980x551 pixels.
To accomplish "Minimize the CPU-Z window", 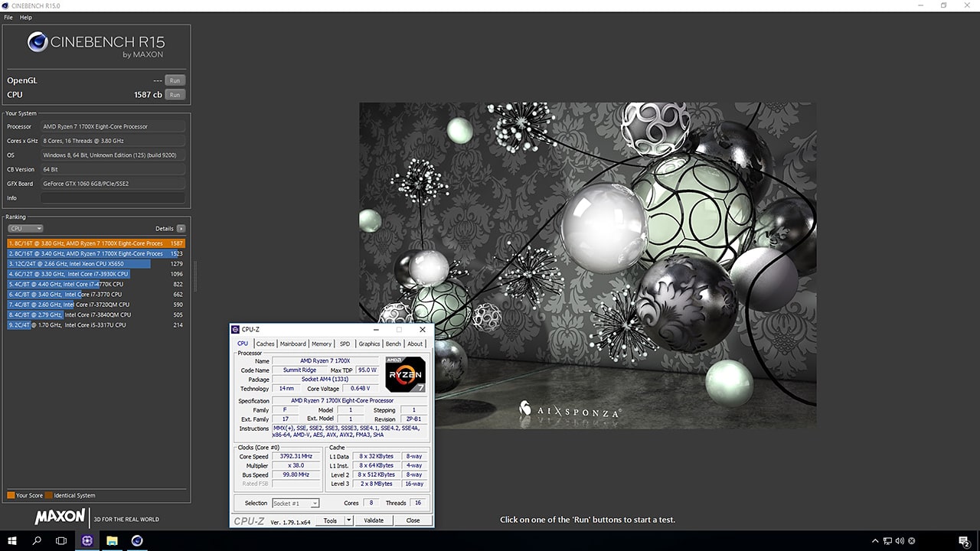I will [x=376, y=330].
